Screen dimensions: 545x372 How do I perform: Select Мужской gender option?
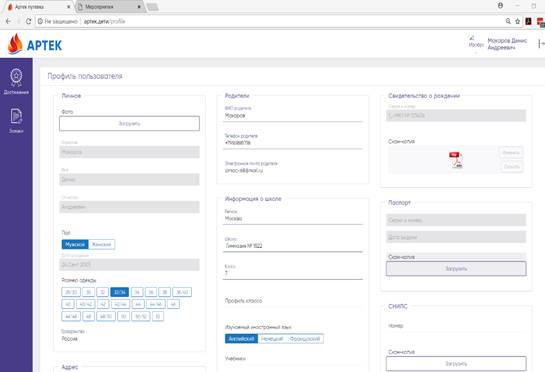[x=75, y=244]
